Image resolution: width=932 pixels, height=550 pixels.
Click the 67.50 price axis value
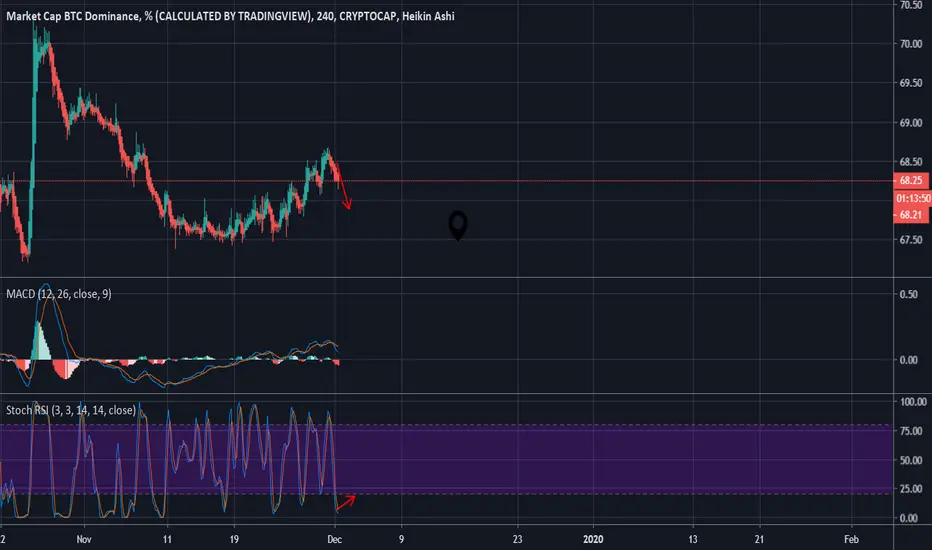[911, 240]
